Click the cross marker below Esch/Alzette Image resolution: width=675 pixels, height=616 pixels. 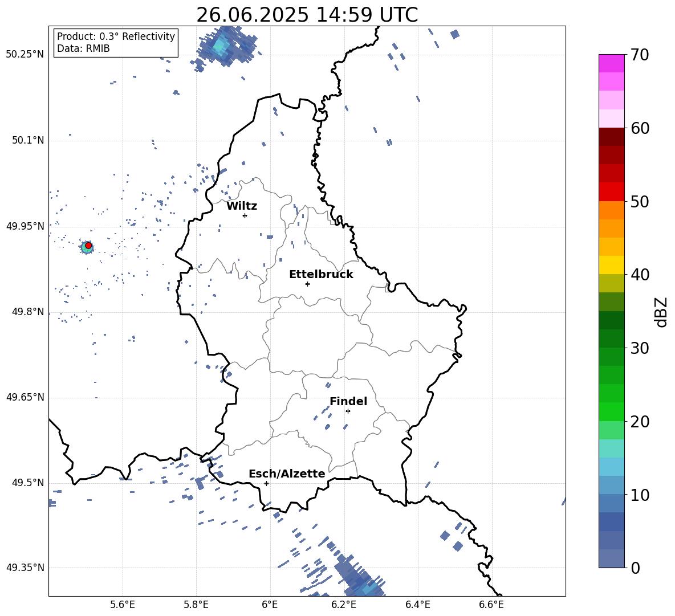[x=266, y=483]
